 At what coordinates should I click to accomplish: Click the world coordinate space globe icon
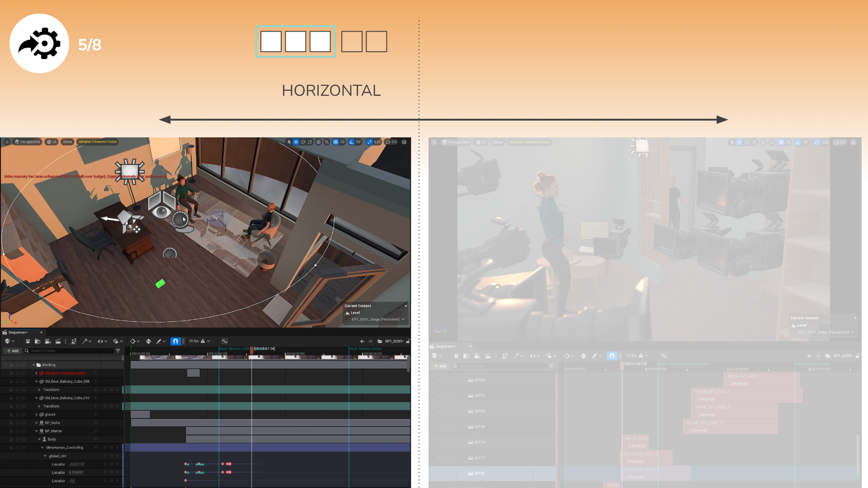[x=319, y=142]
